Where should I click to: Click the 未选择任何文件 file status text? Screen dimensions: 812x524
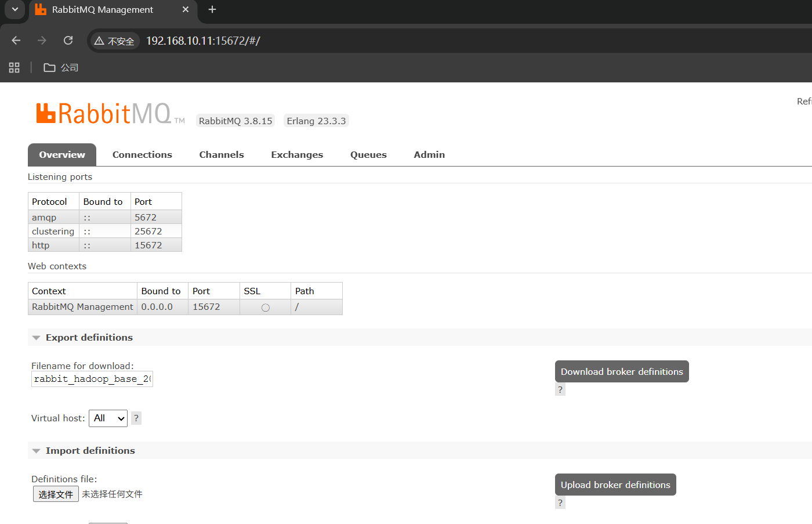[112, 494]
